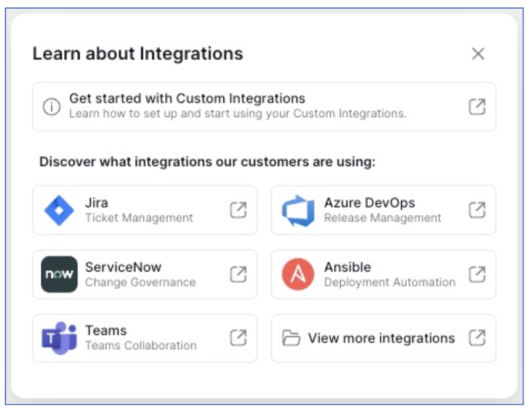The height and width of the screenshot is (417, 532).
Task: Open Get started with Custom Integrations link
Action: (187, 99)
